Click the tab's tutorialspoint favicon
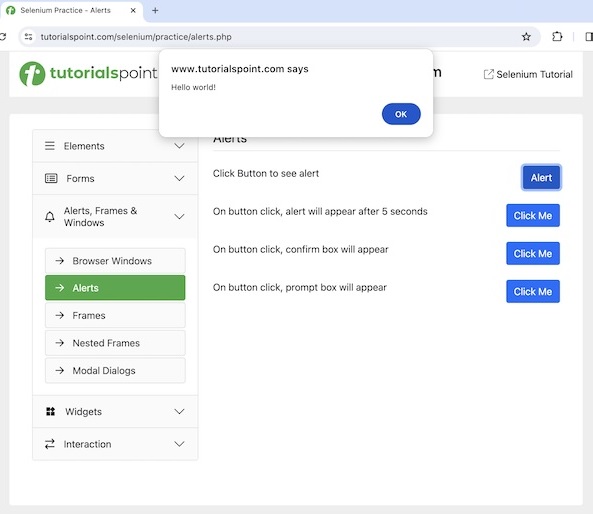593x514 pixels. click(11, 11)
